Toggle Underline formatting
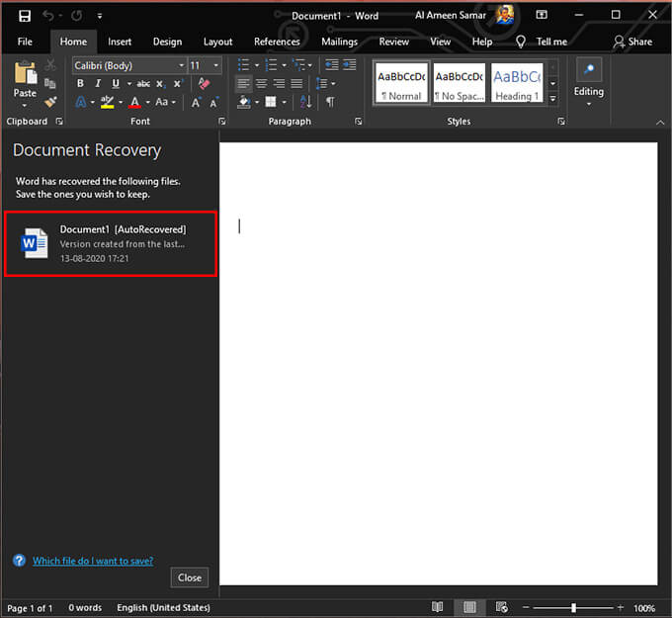 click(116, 83)
